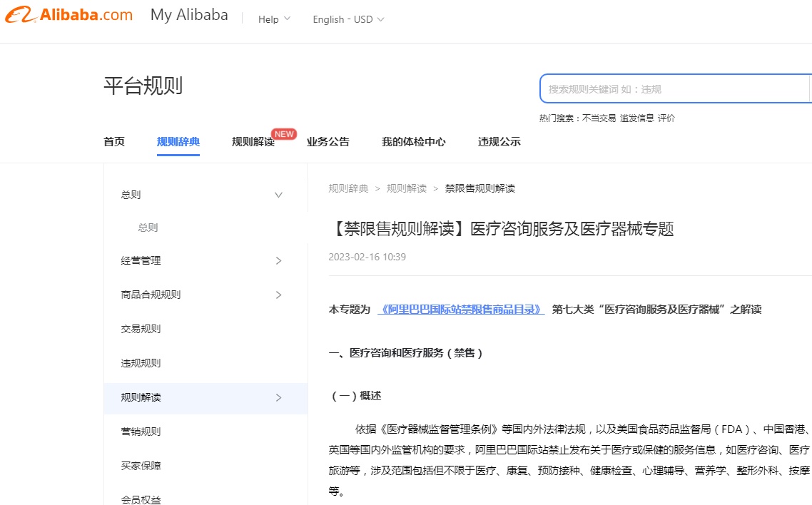Click the NEW badge on 规则解读

pyautogui.click(x=284, y=134)
